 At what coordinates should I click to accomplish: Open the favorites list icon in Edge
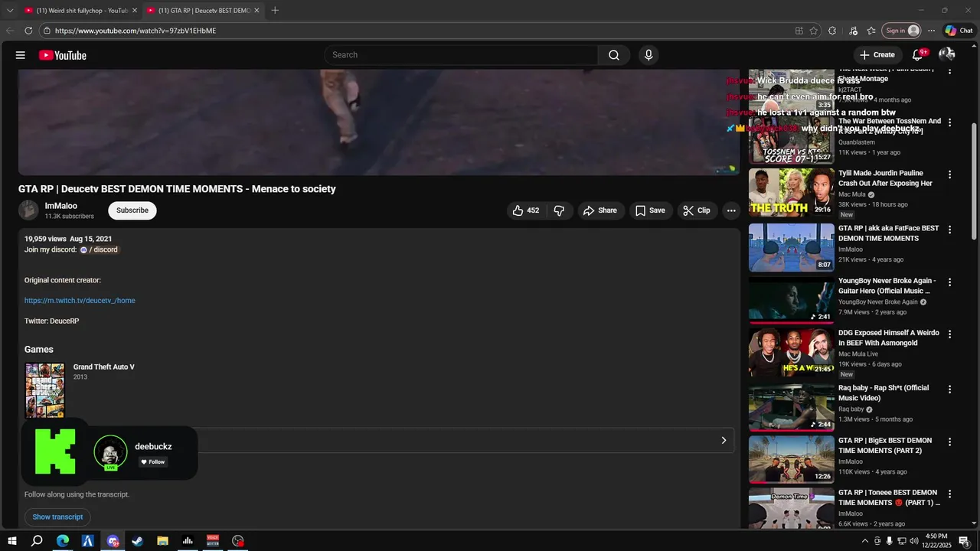pos(871,31)
